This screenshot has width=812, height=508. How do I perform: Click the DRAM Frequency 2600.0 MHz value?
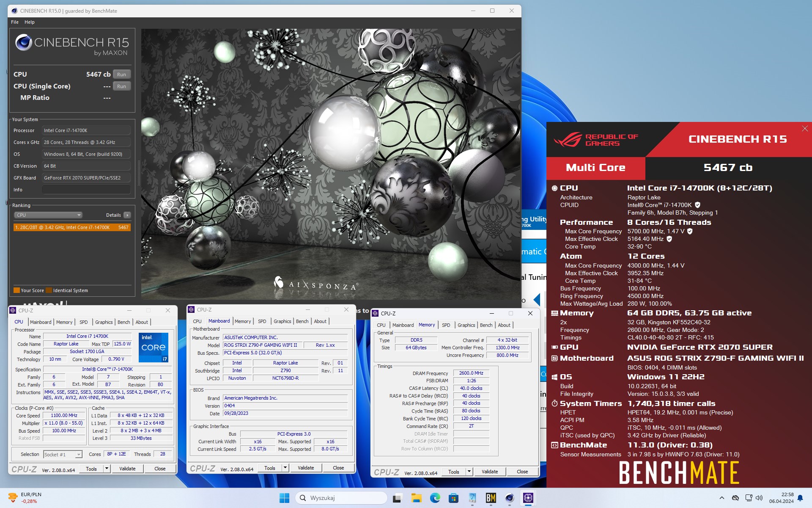(x=471, y=373)
